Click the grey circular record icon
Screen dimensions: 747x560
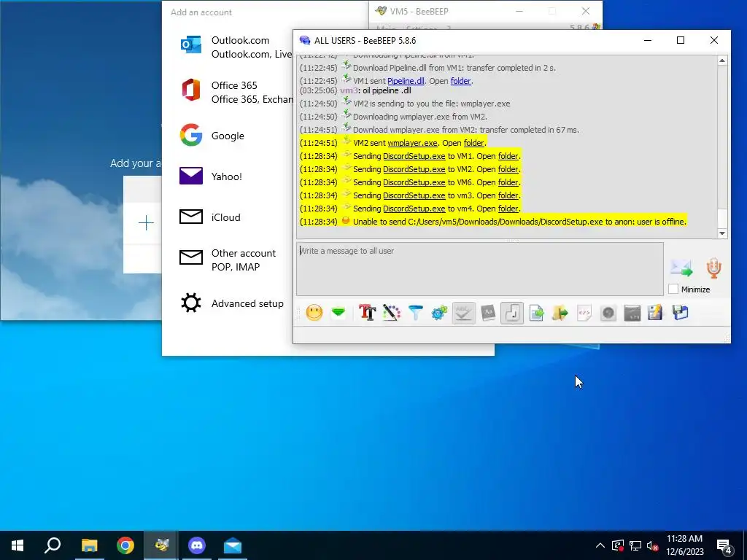pos(608,313)
